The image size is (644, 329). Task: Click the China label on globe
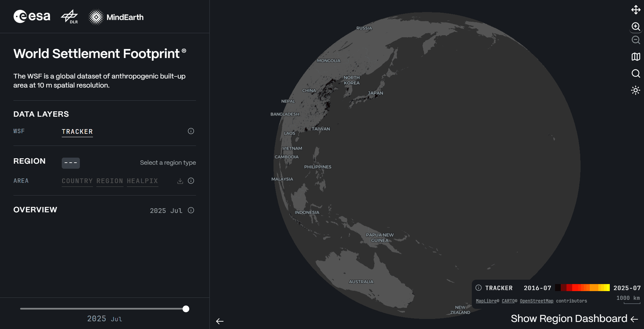(309, 91)
